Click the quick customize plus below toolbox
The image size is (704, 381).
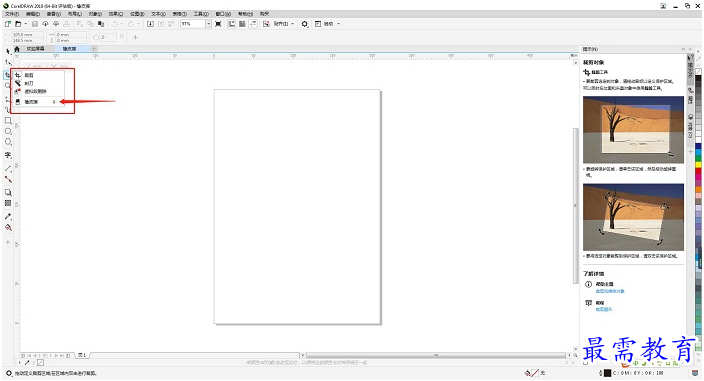pyautogui.click(x=8, y=242)
